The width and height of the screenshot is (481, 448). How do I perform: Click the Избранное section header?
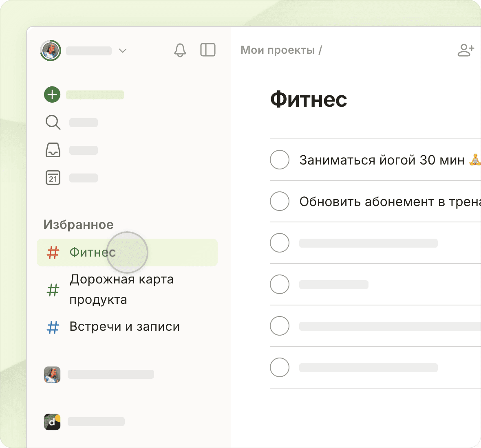(78, 224)
